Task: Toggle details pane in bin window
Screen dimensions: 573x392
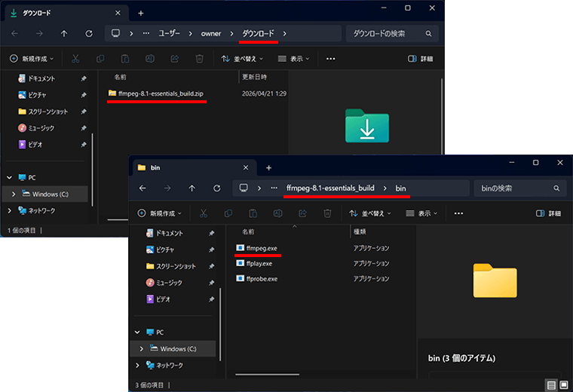Action: pyautogui.click(x=548, y=213)
